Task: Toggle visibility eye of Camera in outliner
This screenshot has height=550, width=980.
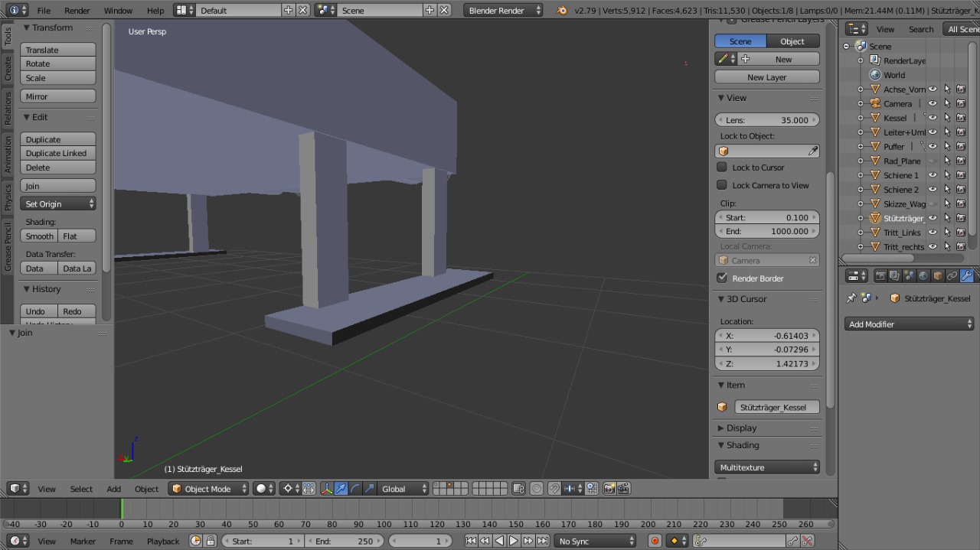Action: 933,103
